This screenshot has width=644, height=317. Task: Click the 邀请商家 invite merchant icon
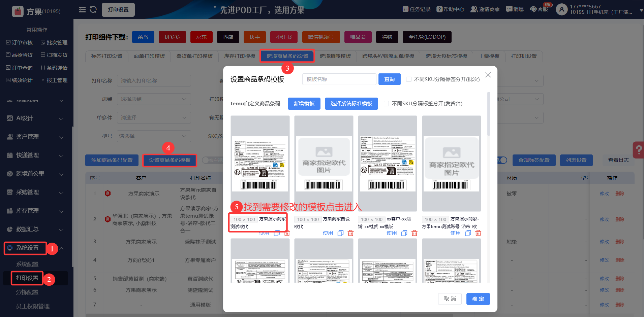(x=474, y=9)
